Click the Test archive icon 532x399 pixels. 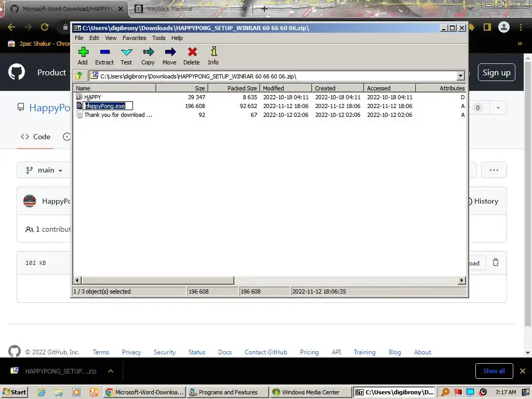tap(126, 56)
